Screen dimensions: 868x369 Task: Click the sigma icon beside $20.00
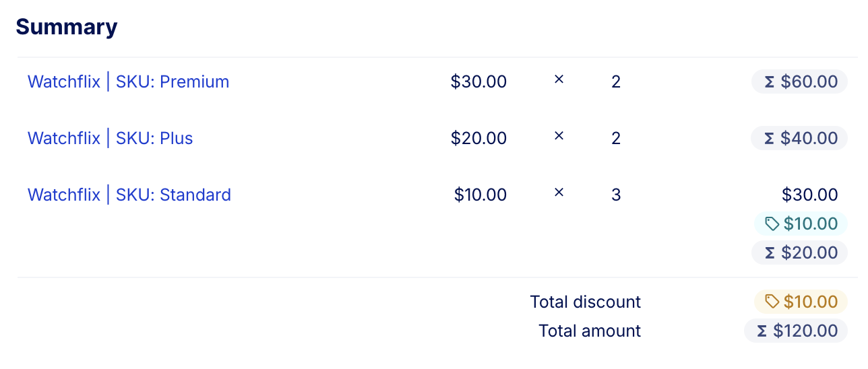pyautogui.click(x=770, y=253)
